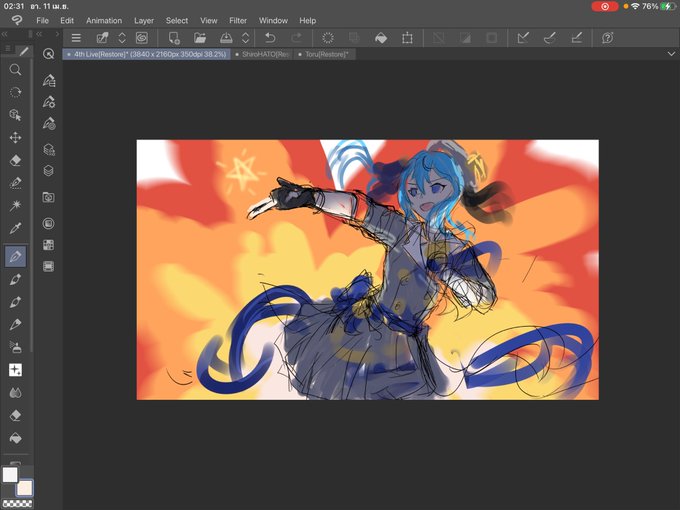Create a New canvas from command bar
Image resolution: width=680 pixels, height=510 pixels.
click(x=174, y=38)
